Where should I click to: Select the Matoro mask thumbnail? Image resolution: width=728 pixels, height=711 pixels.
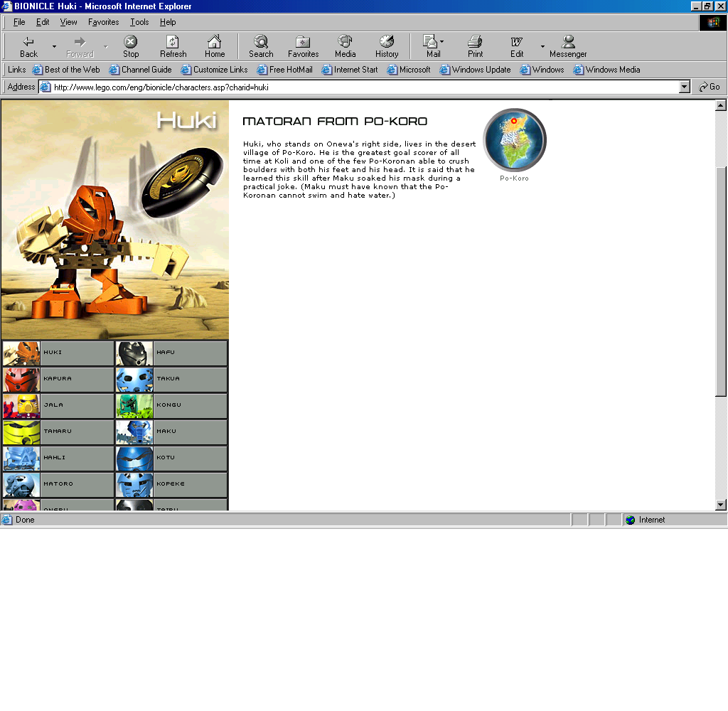pos(21,485)
